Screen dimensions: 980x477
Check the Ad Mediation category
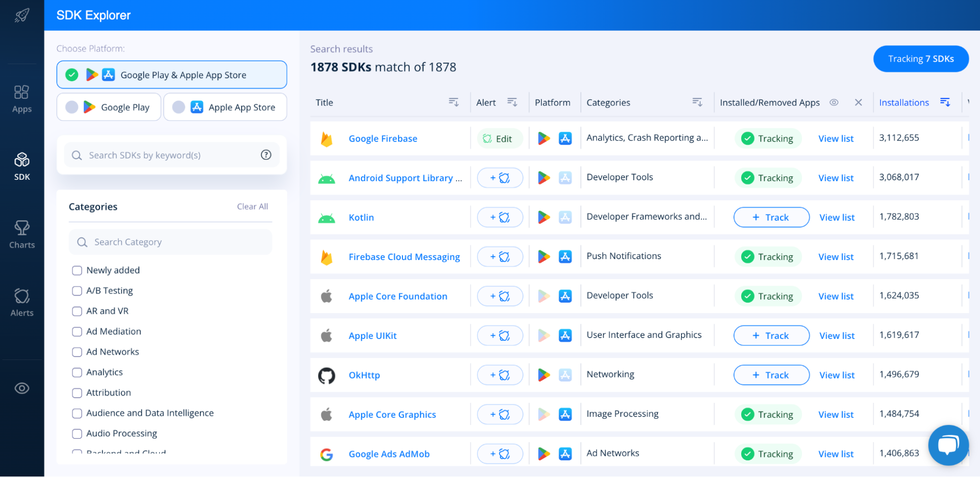pyautogui.click(x=77, y=332)
